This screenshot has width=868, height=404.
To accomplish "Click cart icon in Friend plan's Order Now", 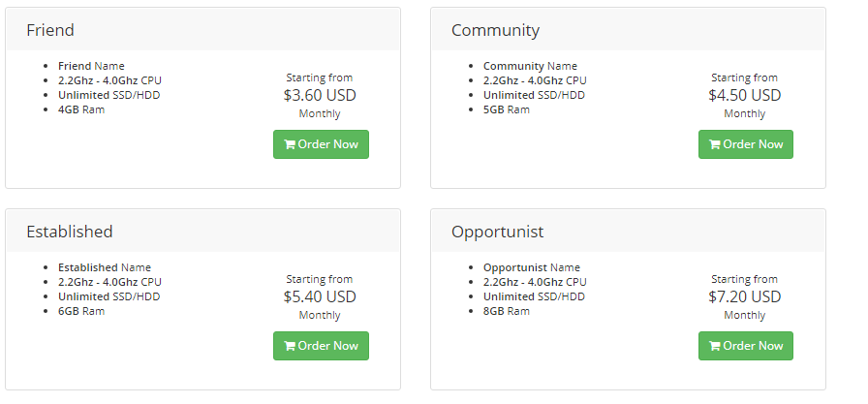I will (289, 144).
